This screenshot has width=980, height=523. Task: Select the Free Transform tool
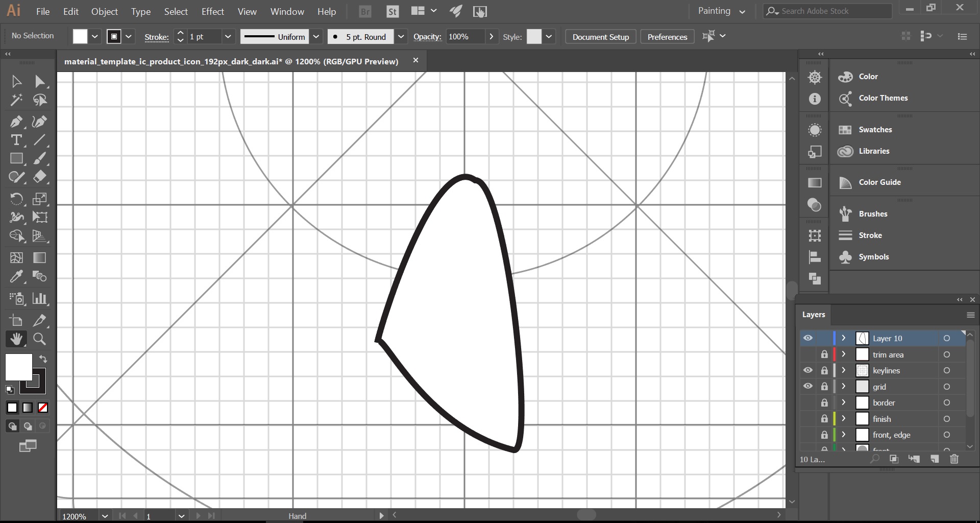pos(39,217)
